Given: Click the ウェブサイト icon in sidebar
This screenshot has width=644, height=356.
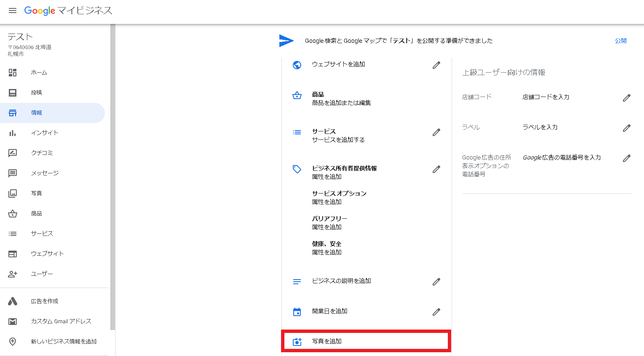Looking at the screenshot, I should click(x=13, y=254).
